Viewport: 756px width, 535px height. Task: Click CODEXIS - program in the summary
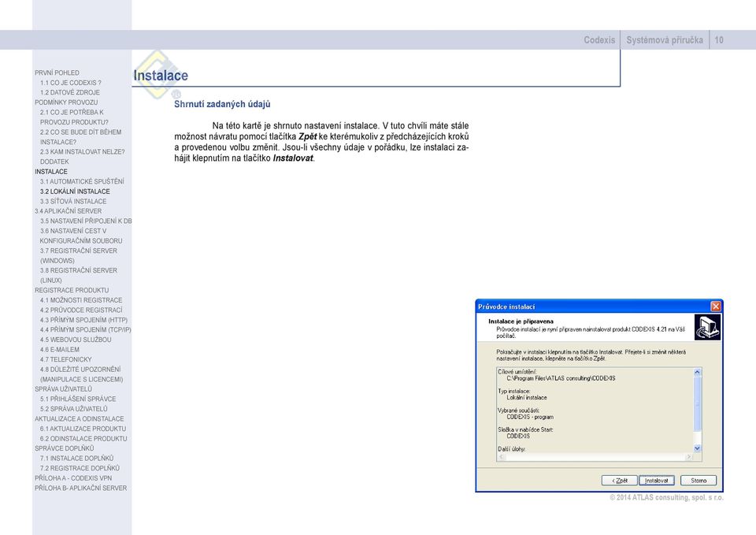pyautogui.click(x=530, y=417)
